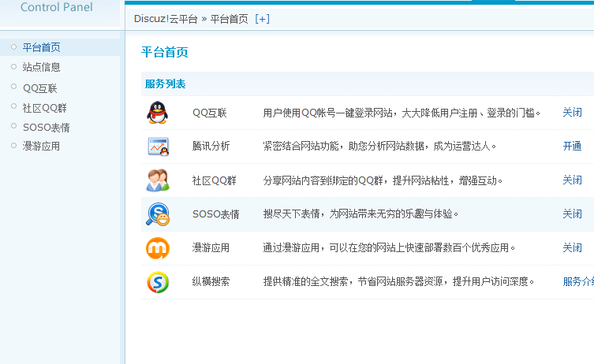Image resolution: width=594 pixels, height=364 pixels.
Task: Click the 漫游应用 description text
Action: click(389, 248)
